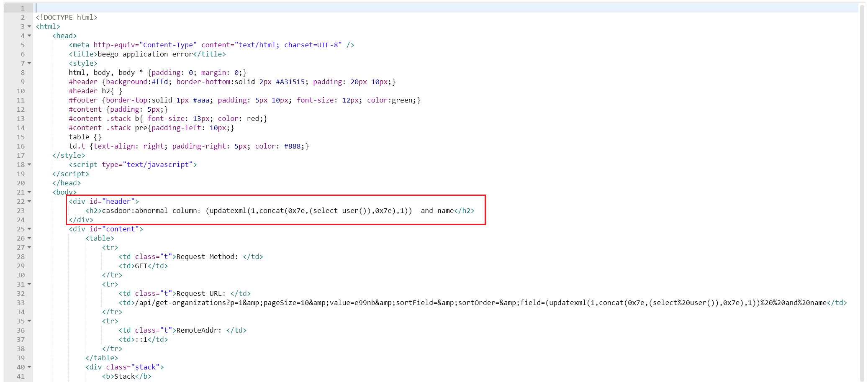Image resolution: width=868 pixels, height=382 pixels.
Task: Click the vertical scrollbar of the editor
Action: coord(862,192)
